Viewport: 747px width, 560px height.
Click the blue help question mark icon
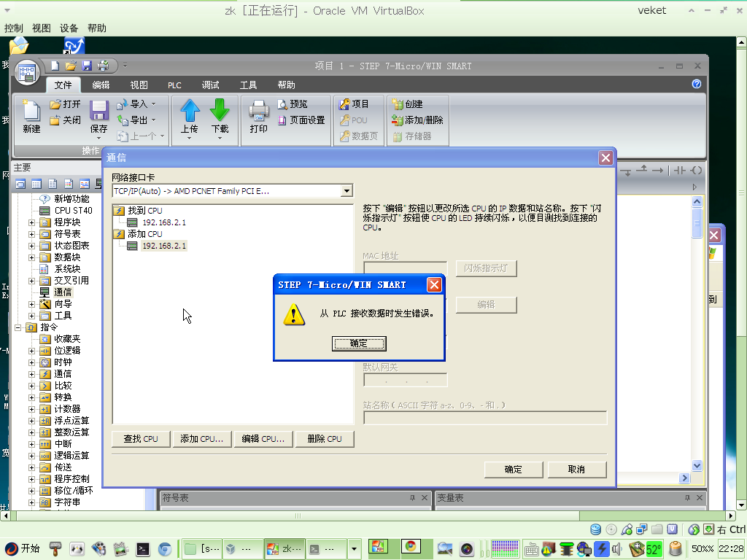coord(697,84)
